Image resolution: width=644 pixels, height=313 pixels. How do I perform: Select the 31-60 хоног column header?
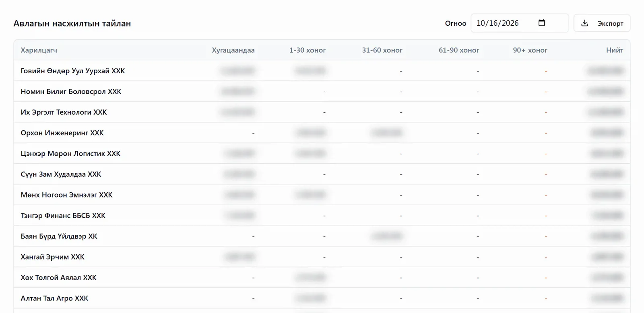pyautogui.click(x=382, y=50)
